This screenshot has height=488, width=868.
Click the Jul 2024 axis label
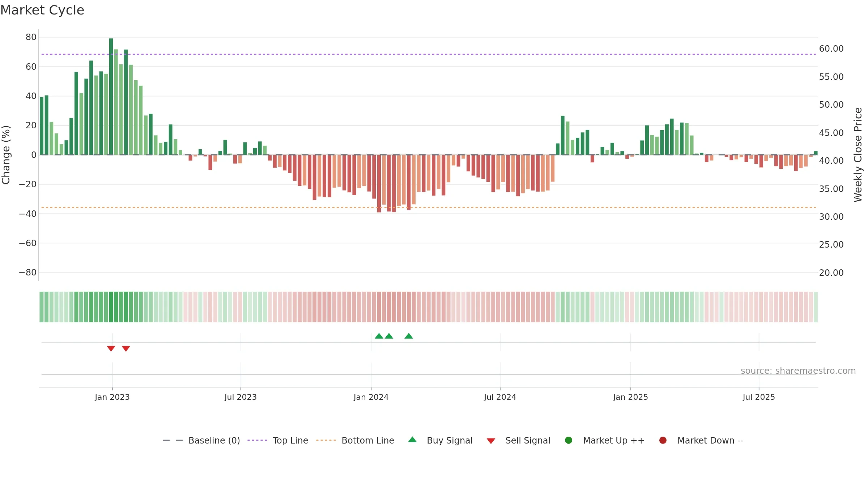(500, 397)
